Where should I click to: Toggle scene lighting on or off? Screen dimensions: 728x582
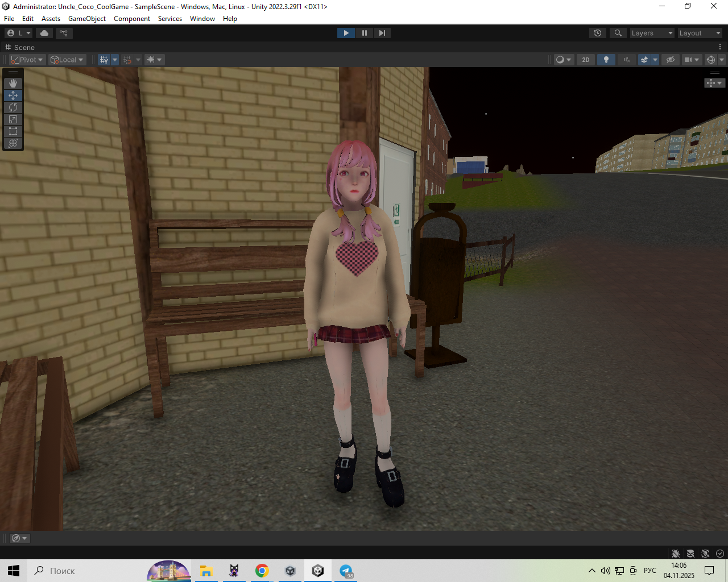606,60
